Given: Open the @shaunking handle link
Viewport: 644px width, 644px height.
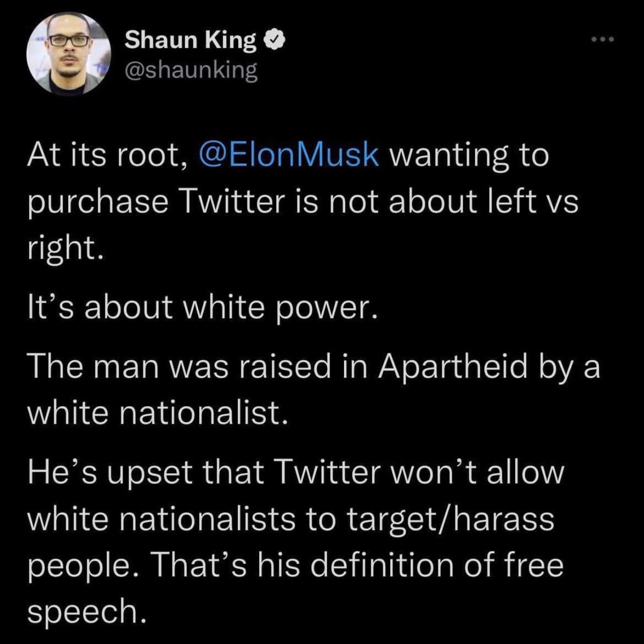Looking at the screenshot, I should point(191,70).
